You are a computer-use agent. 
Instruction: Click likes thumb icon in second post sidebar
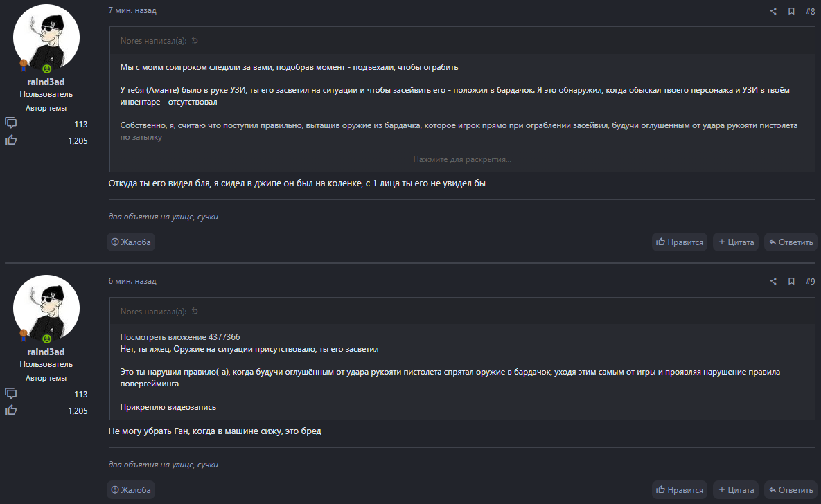(x=11, y=411)
